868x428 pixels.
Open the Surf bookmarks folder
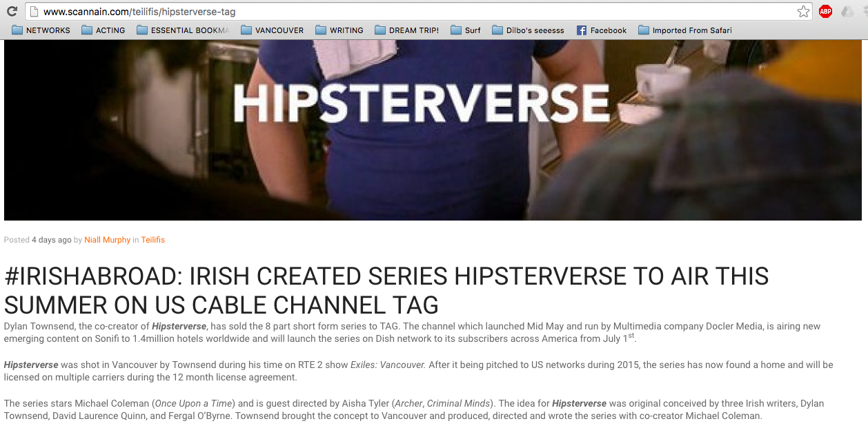pyautogui.click(x=465, y=30)
